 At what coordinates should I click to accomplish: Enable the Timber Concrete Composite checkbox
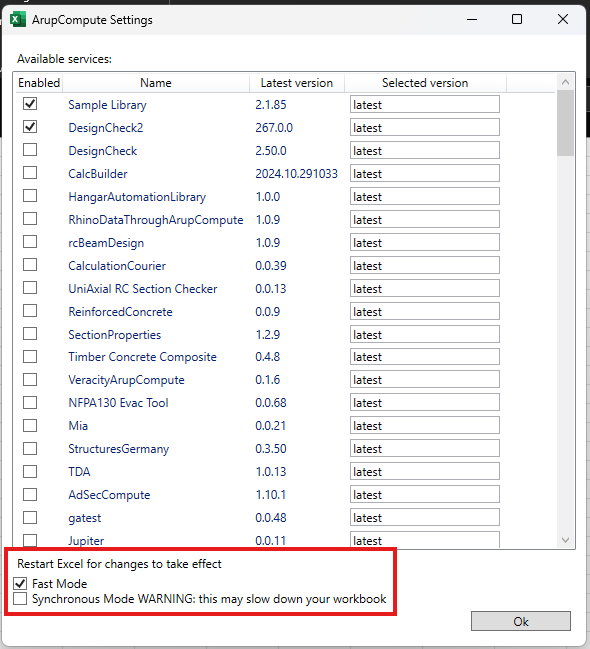pyautogui.click(x=30, y=356)
